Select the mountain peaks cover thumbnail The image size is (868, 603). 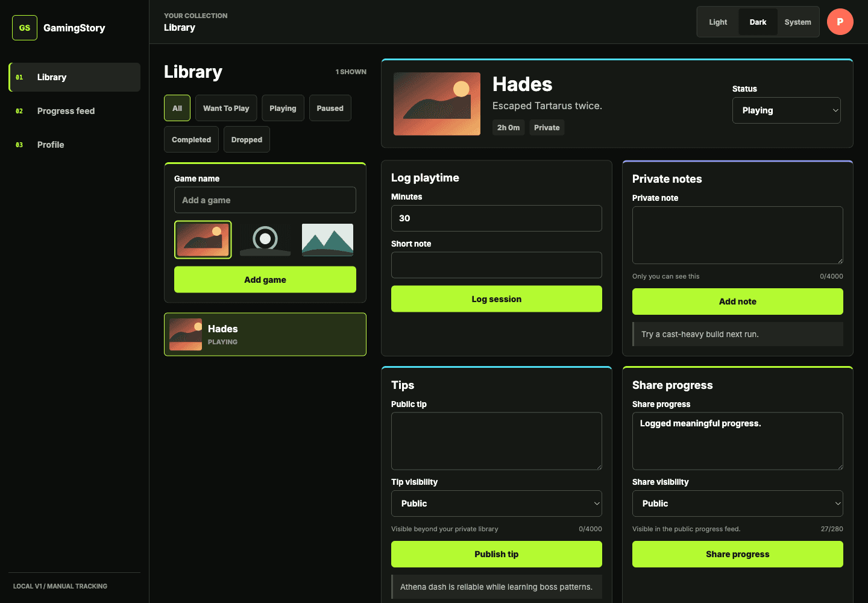coord(327,239)
